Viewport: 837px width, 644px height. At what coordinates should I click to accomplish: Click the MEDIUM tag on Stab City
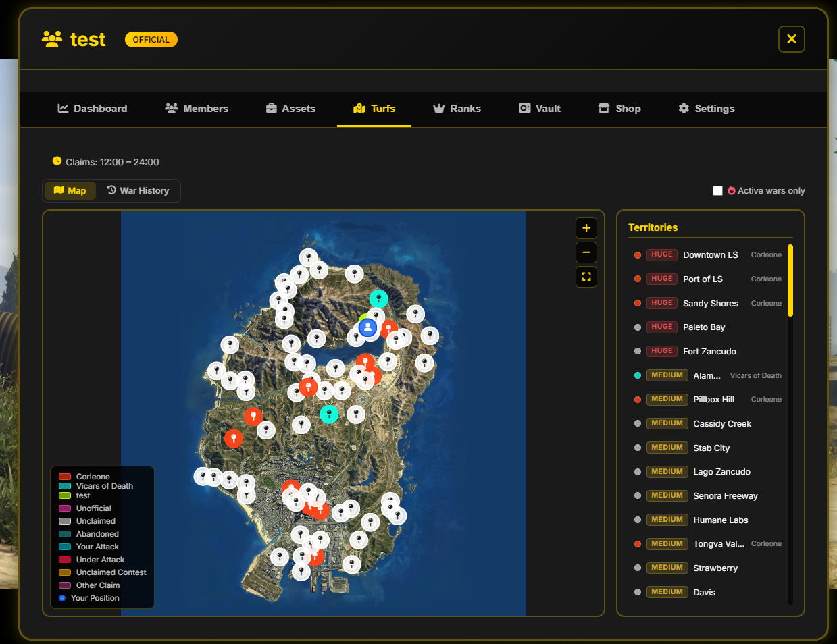click(x=667, y=448)
